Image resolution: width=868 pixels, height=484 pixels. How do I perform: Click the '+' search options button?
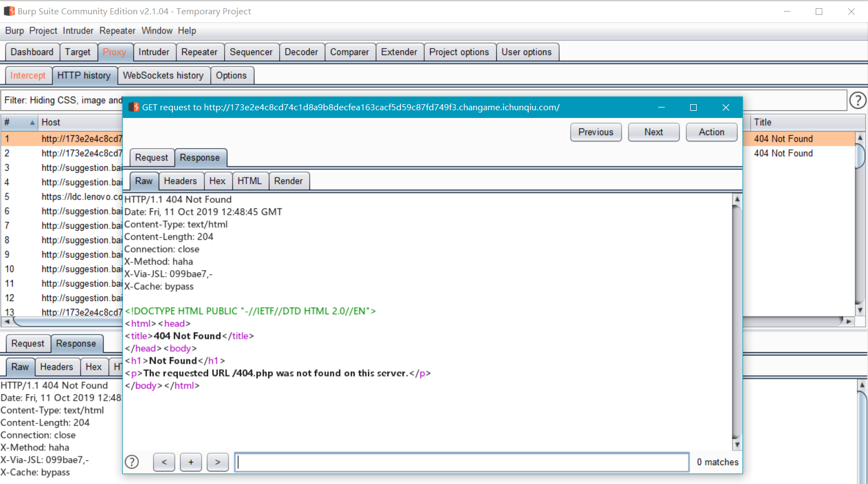coord(191,462)
